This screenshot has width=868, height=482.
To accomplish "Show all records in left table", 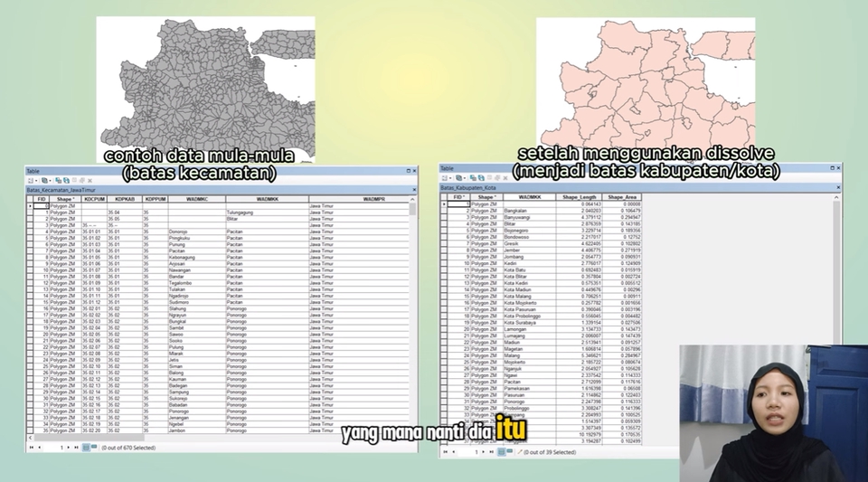I will click(86, 447).
